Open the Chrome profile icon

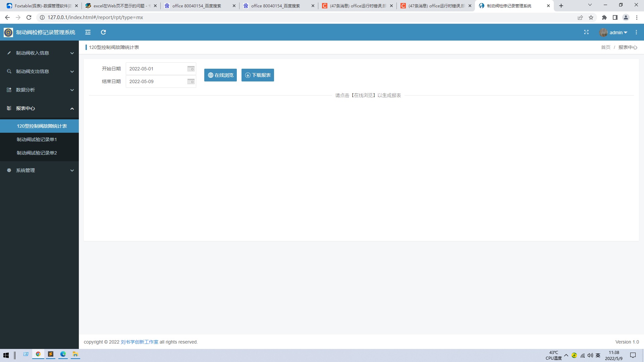tap(626, 17)
